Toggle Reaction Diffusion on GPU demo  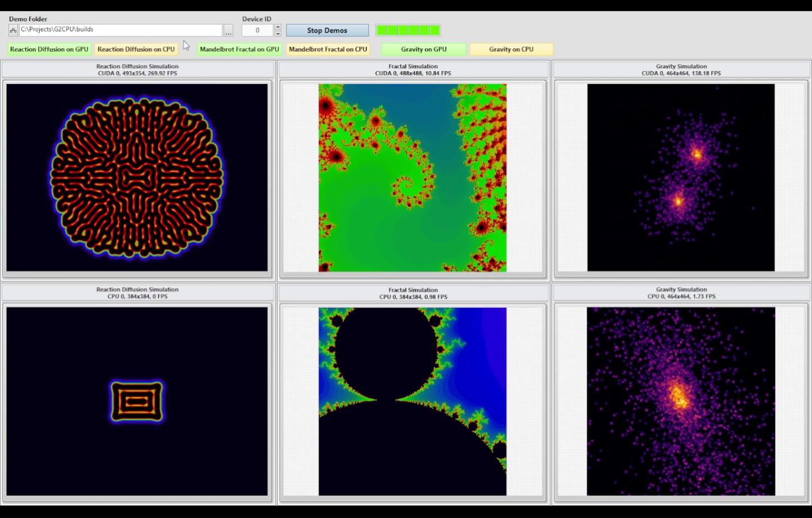pos(49,49)
